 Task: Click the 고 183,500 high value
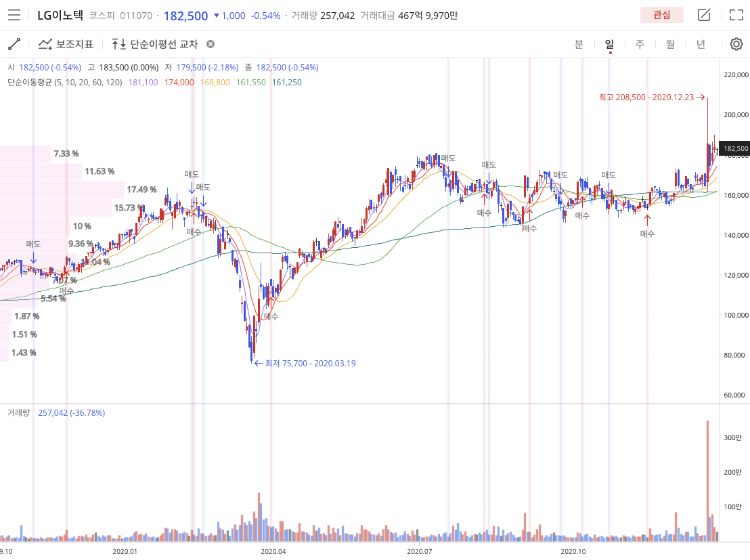tap(123, 68)
